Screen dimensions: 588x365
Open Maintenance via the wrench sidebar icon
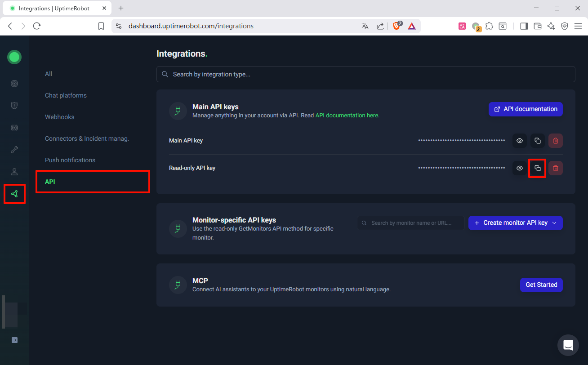14,150
